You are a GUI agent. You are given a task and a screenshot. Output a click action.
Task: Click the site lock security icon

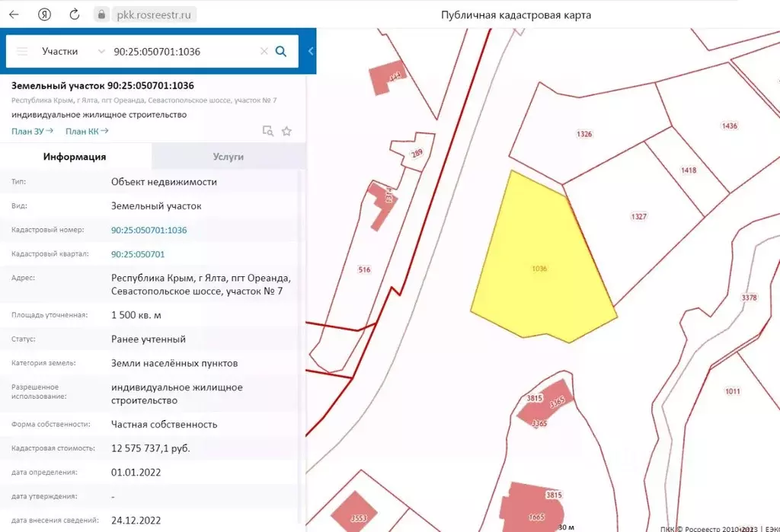101,14
